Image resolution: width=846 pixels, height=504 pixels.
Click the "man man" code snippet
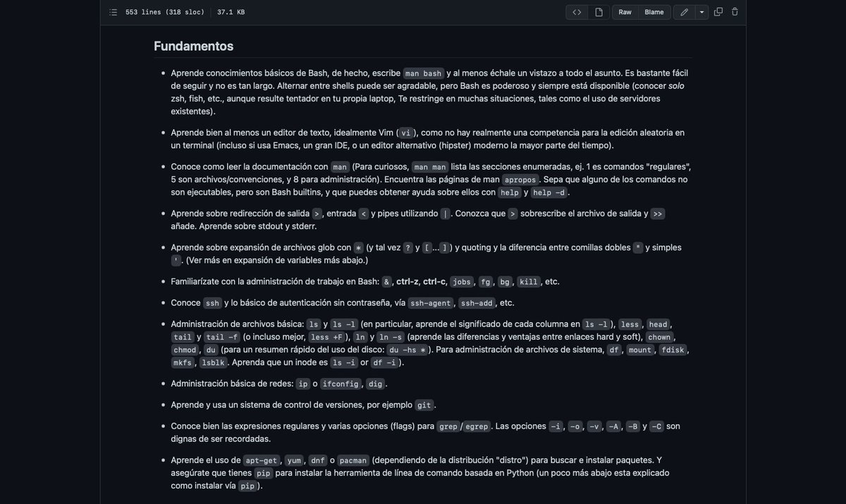tap(430, 167)
